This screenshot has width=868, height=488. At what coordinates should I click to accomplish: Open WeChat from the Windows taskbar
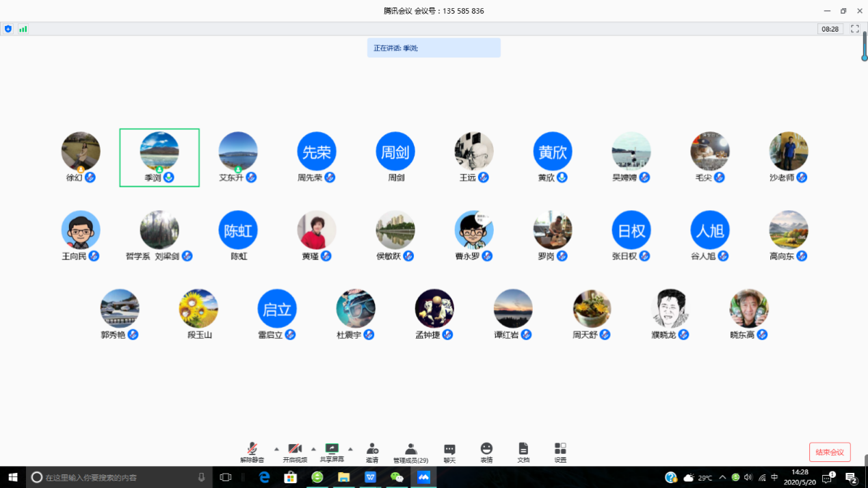coord(397,477)
